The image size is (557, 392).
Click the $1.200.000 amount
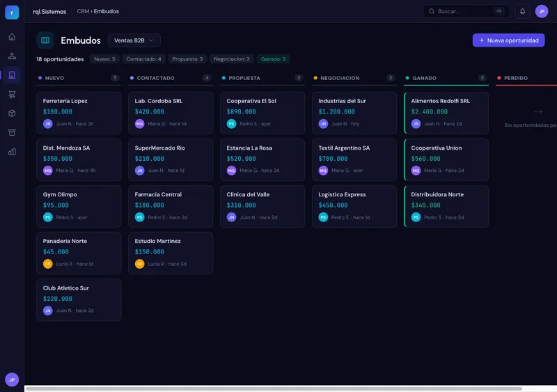336,111
